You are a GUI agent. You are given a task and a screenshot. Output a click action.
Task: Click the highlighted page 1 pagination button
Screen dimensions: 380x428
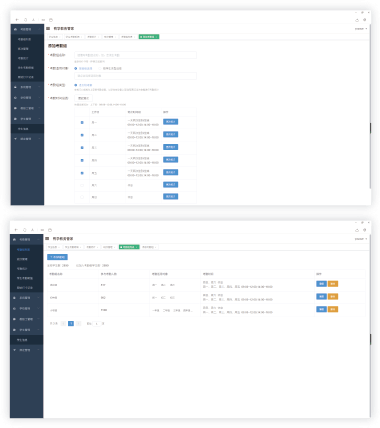(71, 323)
